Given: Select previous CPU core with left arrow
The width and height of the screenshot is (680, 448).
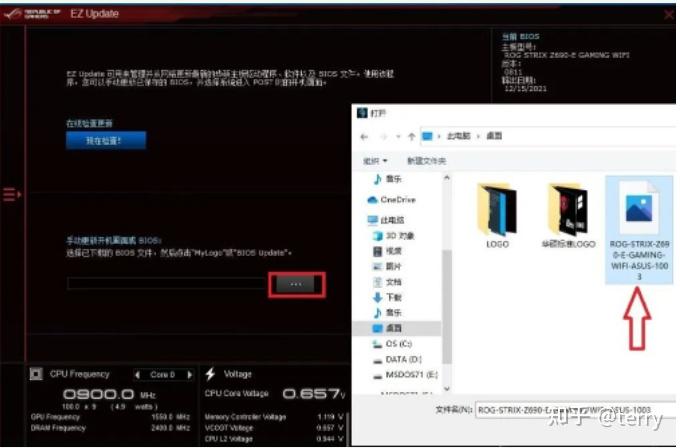Looking at the screenshot, I should point(137,374).
